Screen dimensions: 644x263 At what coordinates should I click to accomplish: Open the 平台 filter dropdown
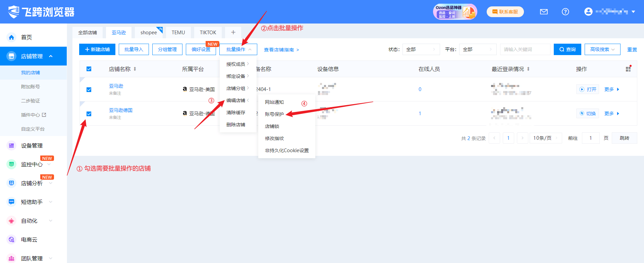click(478, 49)
